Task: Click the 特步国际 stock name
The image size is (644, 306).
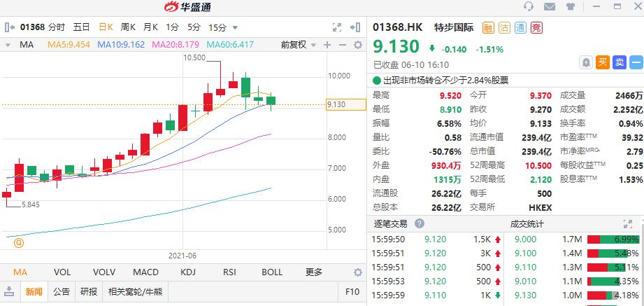Action: pyautogui.click(x=454, y=27)
